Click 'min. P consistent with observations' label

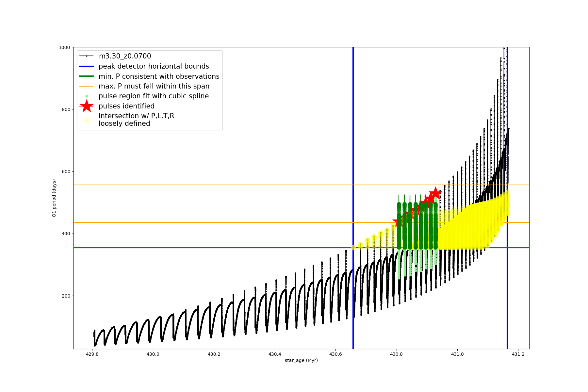click(159, 76)
